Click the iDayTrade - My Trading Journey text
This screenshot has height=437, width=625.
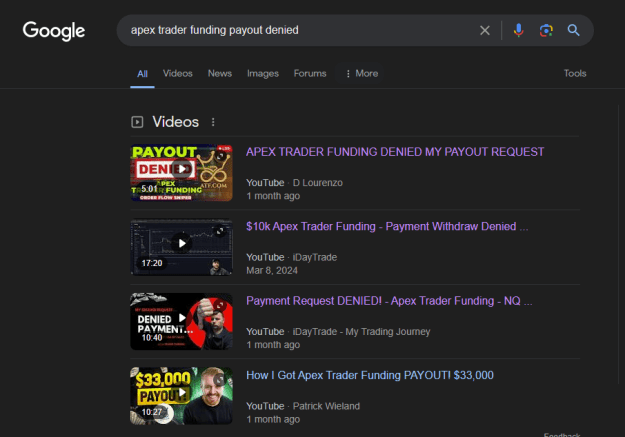pos(362,332)
